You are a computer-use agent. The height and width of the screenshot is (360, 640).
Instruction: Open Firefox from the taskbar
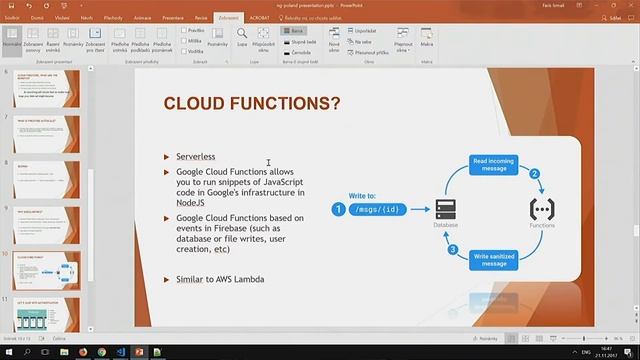tap(83, 352)
